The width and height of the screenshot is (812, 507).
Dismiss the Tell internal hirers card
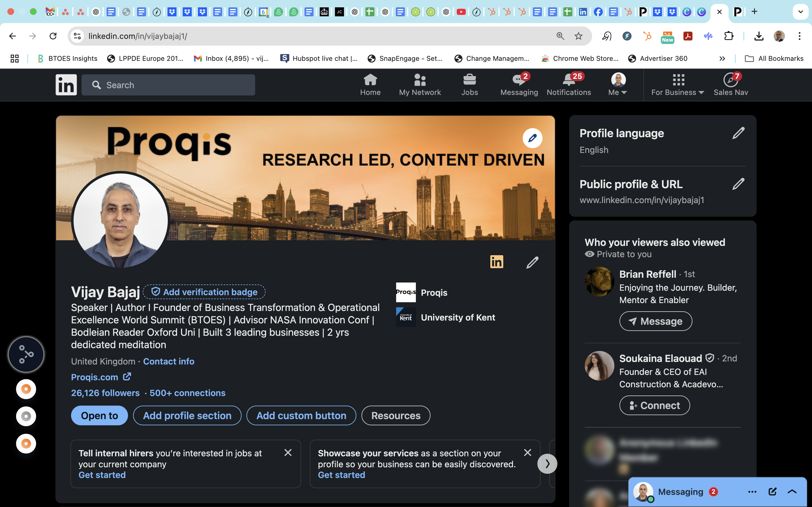(x=288, y=453)
